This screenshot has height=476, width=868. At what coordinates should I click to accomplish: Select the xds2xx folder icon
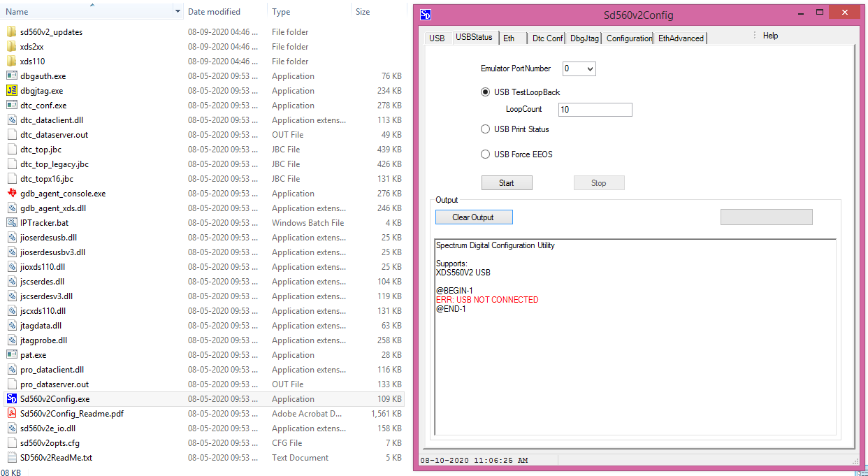point(11,47)
